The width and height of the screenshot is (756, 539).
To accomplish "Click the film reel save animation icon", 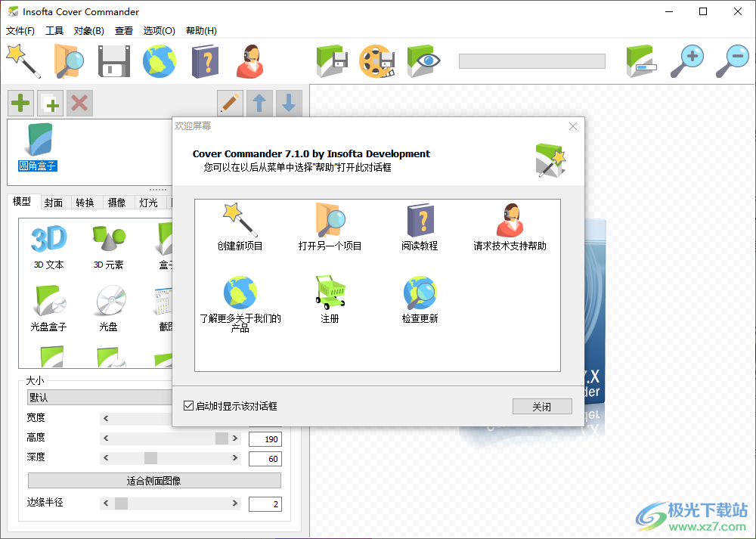I will point(377,61).
